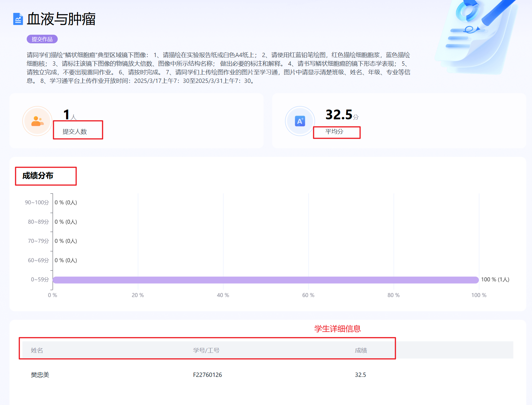Select student name 樊忠美

pos(40,375)
